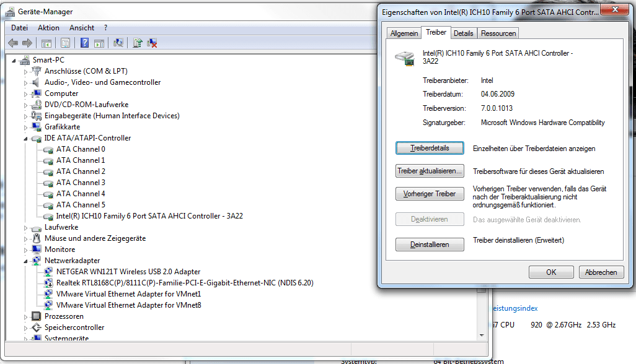Expand the Speichercontroller node
Image resolution: width=636 pixels, height=364 pixels.
pyautogui.click(x=25, y=328)
